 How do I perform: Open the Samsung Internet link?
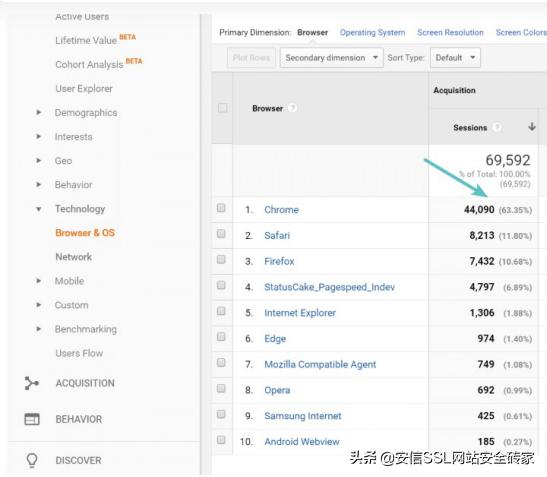click(303, 416)
